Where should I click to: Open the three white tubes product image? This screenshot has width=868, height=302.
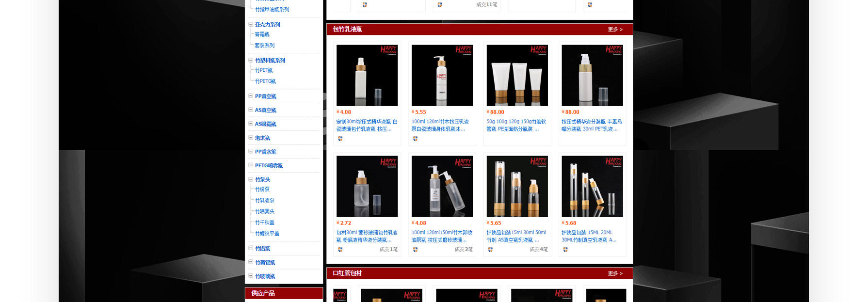click(517, 76)
